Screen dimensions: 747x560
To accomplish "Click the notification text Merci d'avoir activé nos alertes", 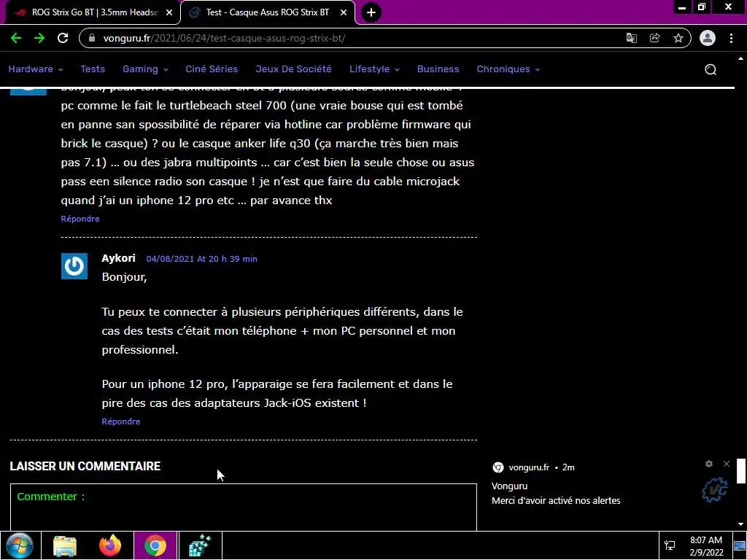I will tap(556, 500).
